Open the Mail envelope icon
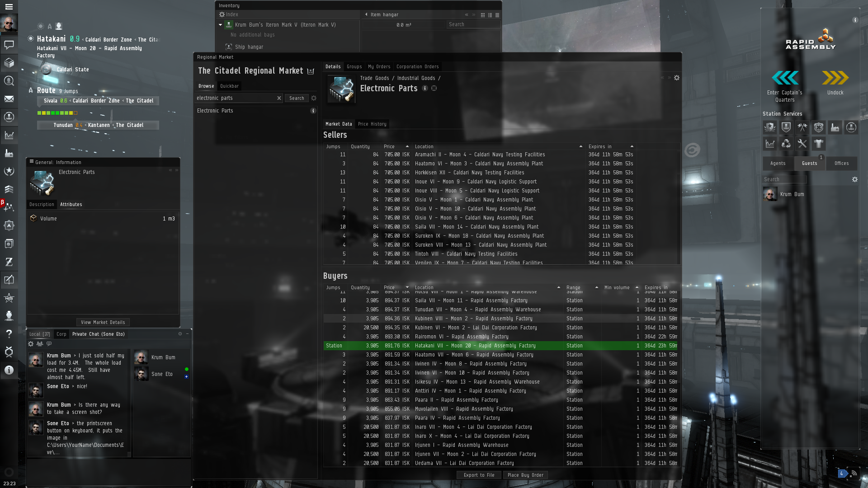868x488 pixels. point(9,99)
